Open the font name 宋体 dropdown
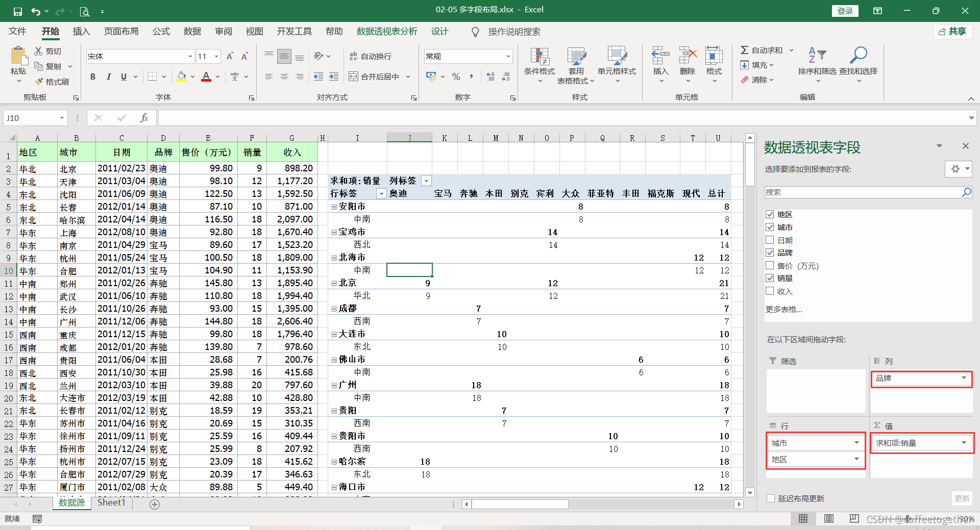The image size is (980, 530). (190, 56)
